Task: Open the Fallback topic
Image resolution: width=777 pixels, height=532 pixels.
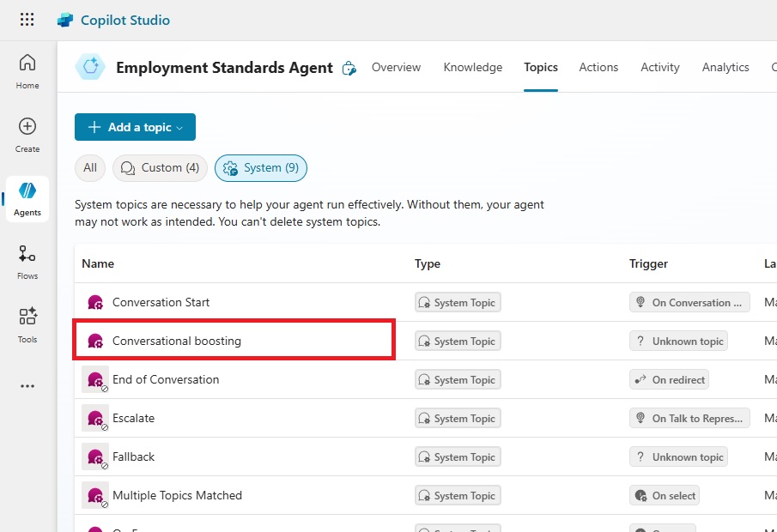Action: (x=133, y=456)
